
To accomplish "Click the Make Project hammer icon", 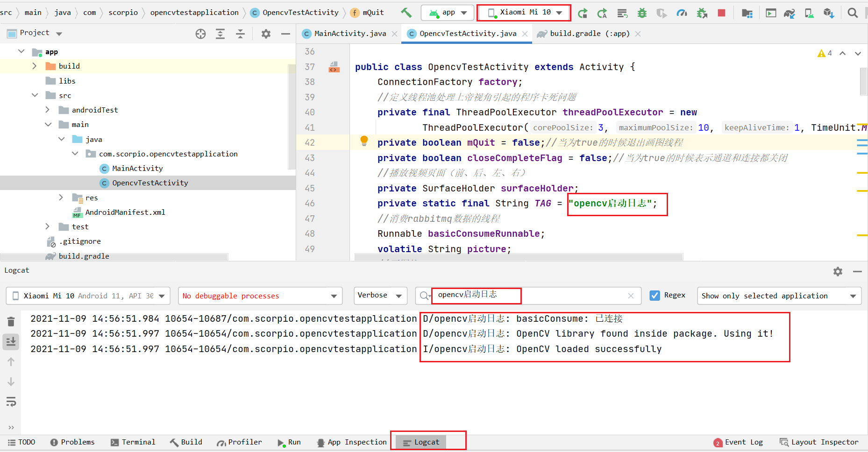I will tap(406, 13).
